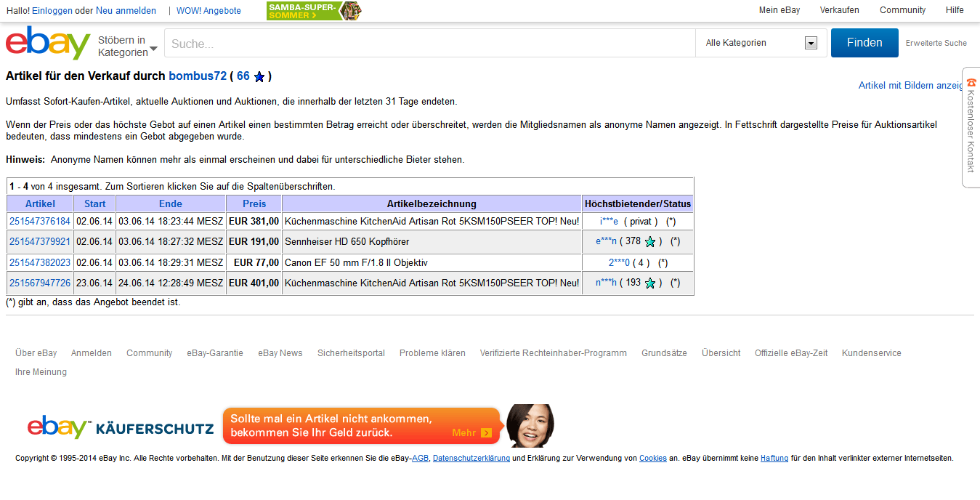Image resolution: width=980 pixels, height=500 pixels.
Task: Open the Hilfe menu
Action: [955, 10]
